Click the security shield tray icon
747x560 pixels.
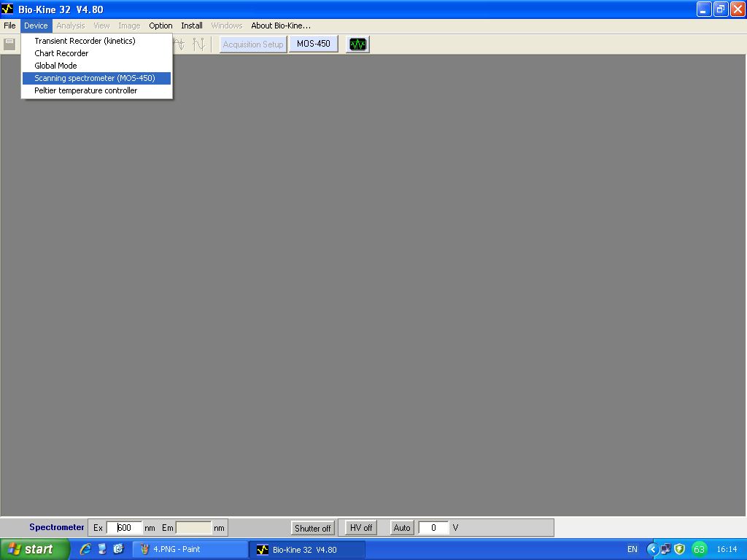coord(679,549)
